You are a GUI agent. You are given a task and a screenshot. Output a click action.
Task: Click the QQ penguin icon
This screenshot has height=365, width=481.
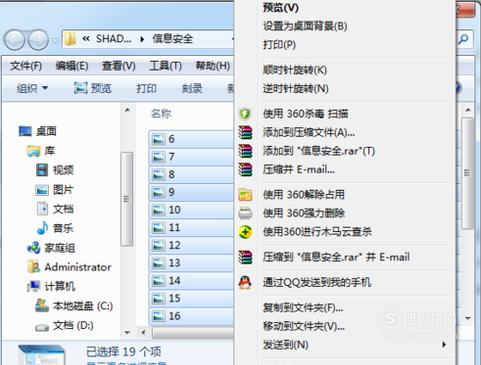pos(245,283)
